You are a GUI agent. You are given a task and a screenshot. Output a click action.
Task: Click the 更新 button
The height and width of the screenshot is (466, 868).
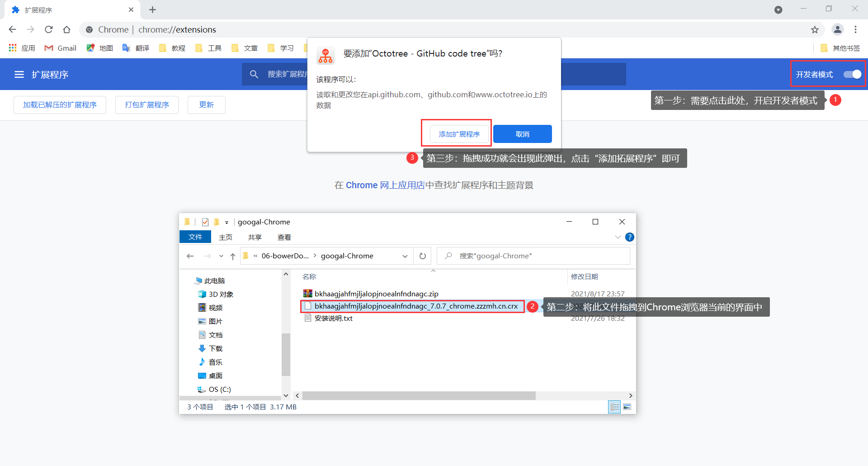[x=207, y=105]
